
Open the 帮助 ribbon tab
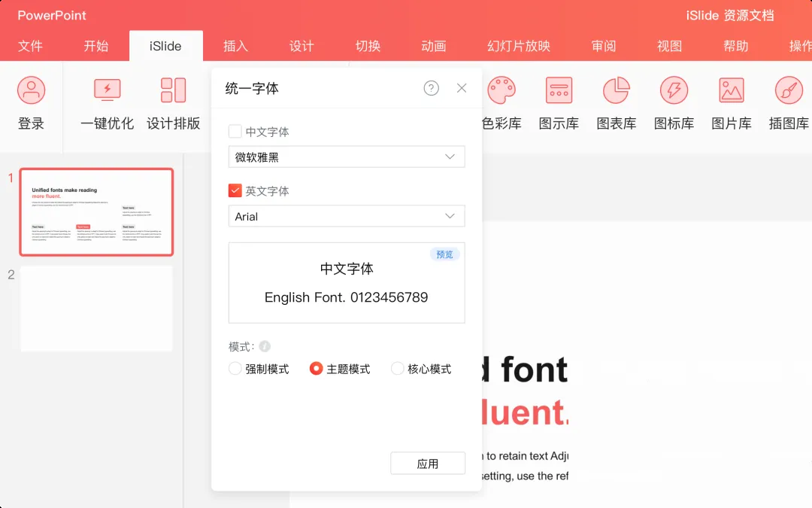(x=736, y=46)
